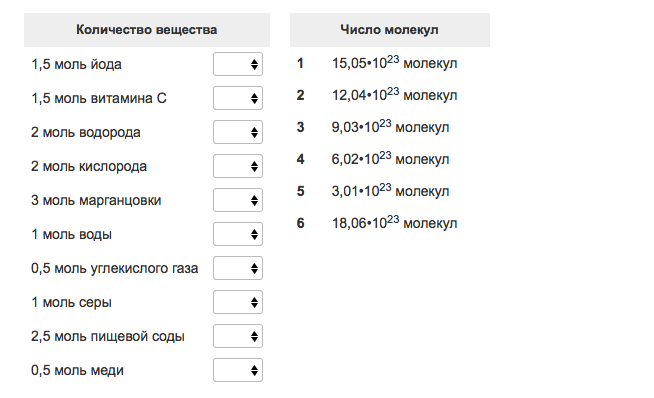Select answer option 3, 9,03·10²³ молекул

coord(390,127)
